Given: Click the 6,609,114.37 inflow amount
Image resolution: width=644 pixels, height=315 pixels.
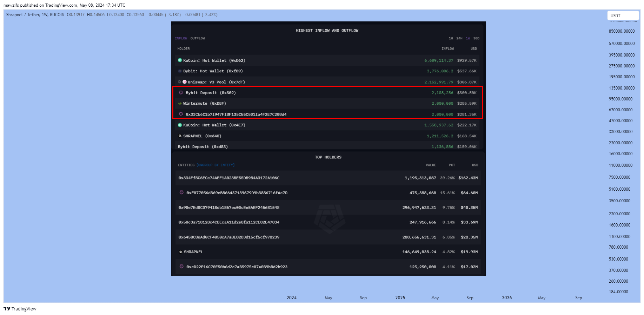Looking at the screenshot, I should coord(439,60).
